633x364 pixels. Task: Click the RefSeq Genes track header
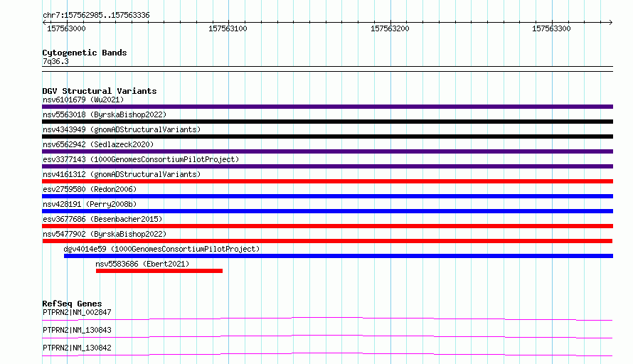click(x=72, y=304)
